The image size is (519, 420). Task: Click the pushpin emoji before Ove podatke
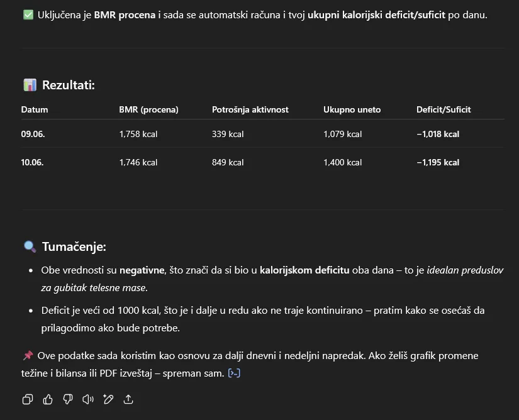28,355
